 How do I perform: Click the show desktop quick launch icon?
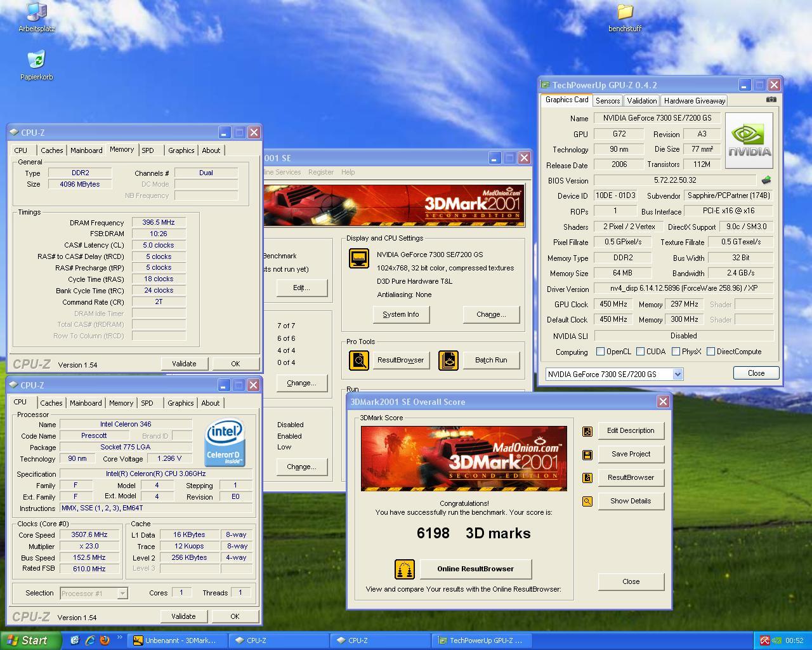click(75, 640)
